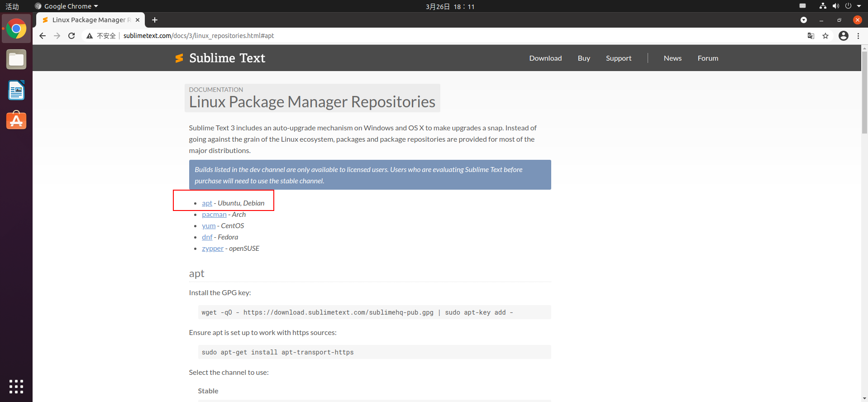Open the Forum nav item

[x=708, y=58]
